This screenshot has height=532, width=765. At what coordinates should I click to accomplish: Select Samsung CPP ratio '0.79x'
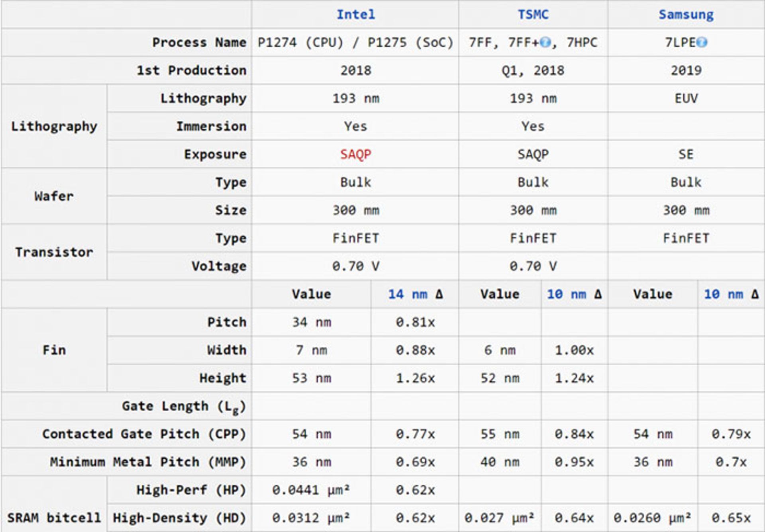click(x=731, y=434)
